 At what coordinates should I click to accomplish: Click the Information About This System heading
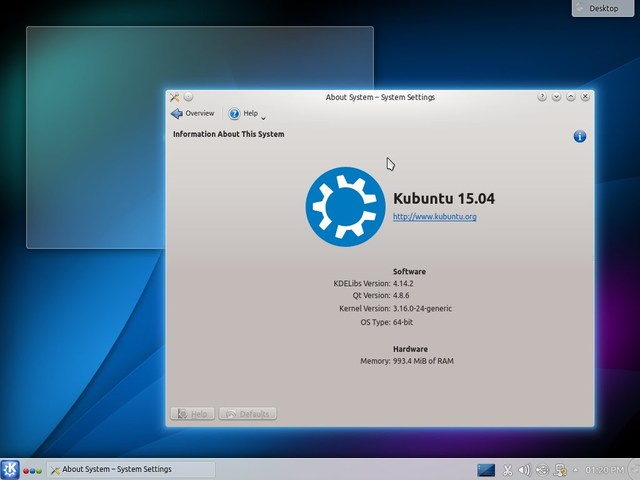click(229, 134)
